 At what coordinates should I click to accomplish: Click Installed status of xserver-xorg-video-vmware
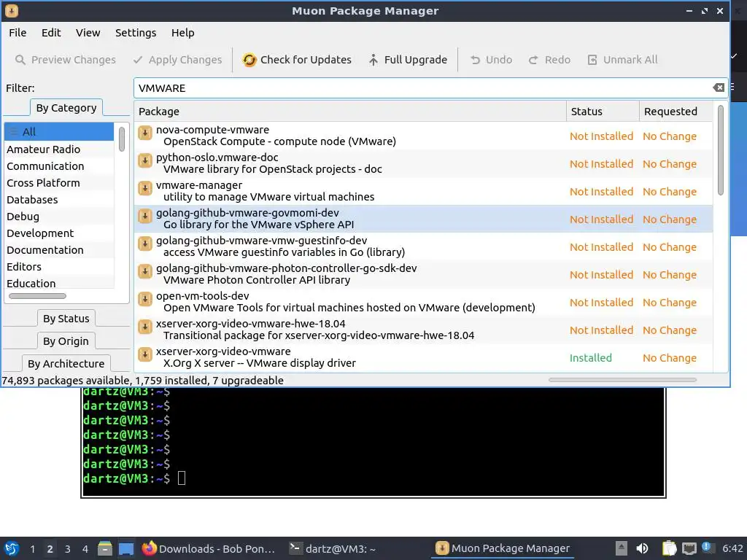(x=590, y=357)
